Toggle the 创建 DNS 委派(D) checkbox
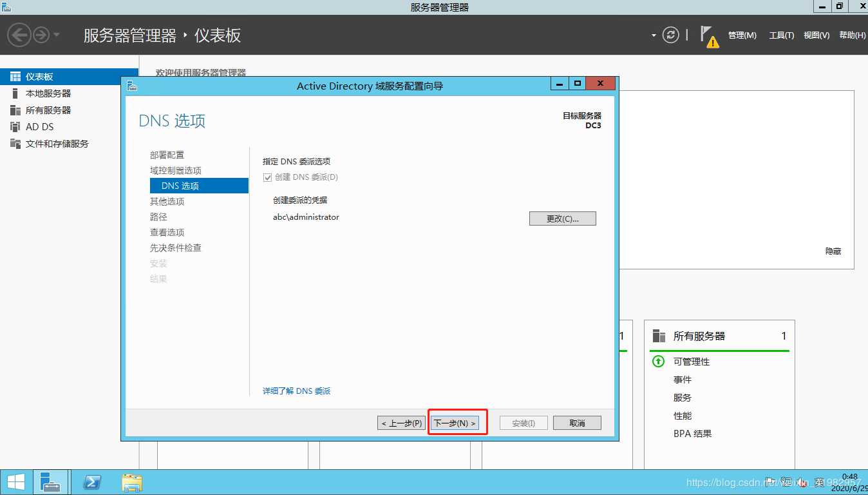Screen dimensions: 868x495 tap(267, 177)
